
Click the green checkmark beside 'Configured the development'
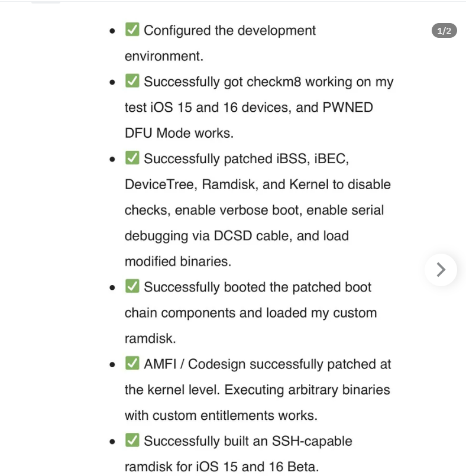tap(132, 30)
